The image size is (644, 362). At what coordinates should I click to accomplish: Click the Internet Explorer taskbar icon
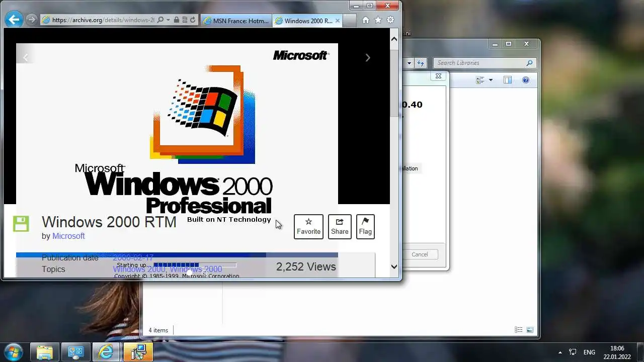point(106,352)
